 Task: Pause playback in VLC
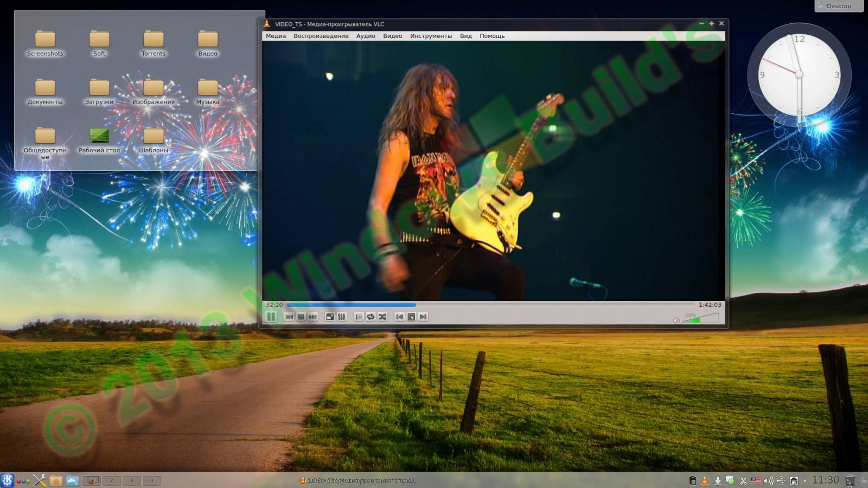[x=271, y=317]
